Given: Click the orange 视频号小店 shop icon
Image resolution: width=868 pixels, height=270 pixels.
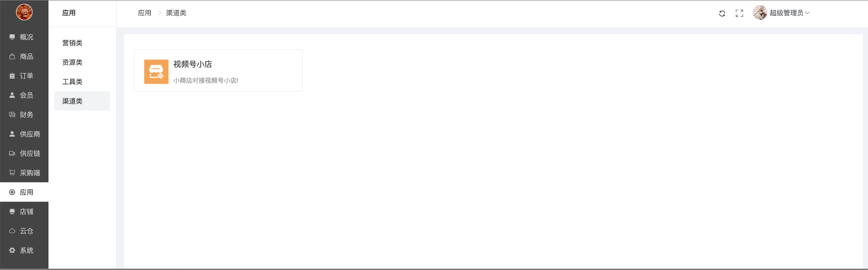Looking at the screenshot, I should (x=156, y=71).
